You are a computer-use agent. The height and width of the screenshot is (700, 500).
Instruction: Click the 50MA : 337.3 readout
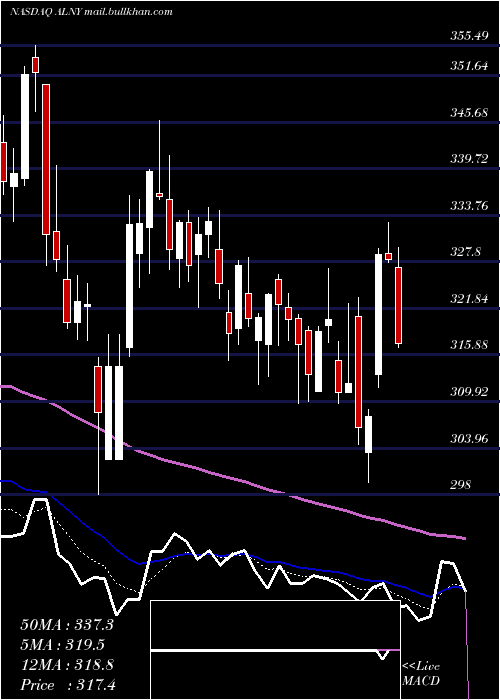(x=67, y=625)
